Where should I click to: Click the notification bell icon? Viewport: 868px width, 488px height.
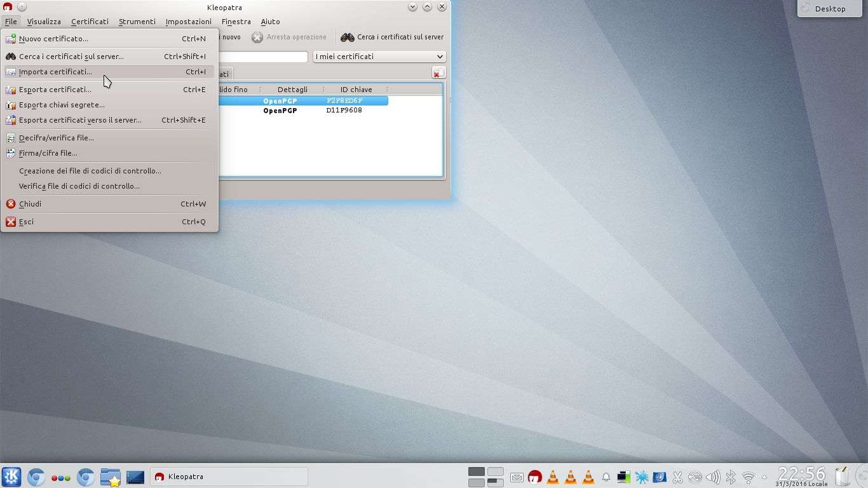[606, 477]
